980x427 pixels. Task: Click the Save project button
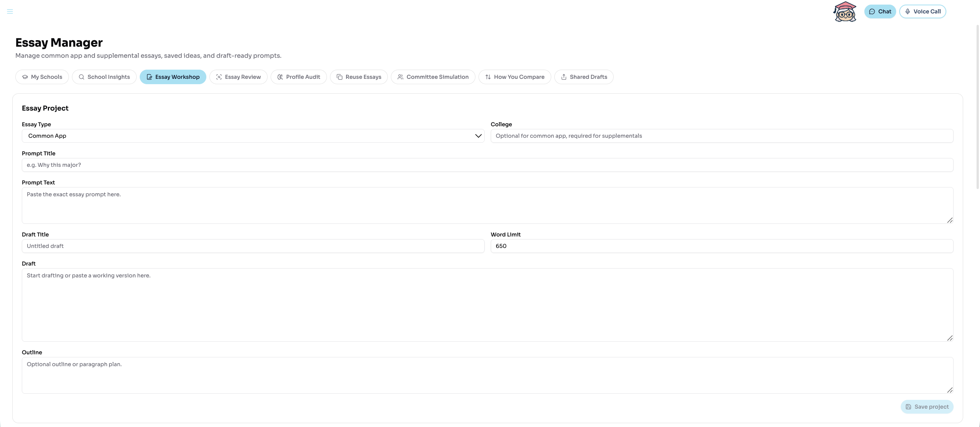pos(927,407)
